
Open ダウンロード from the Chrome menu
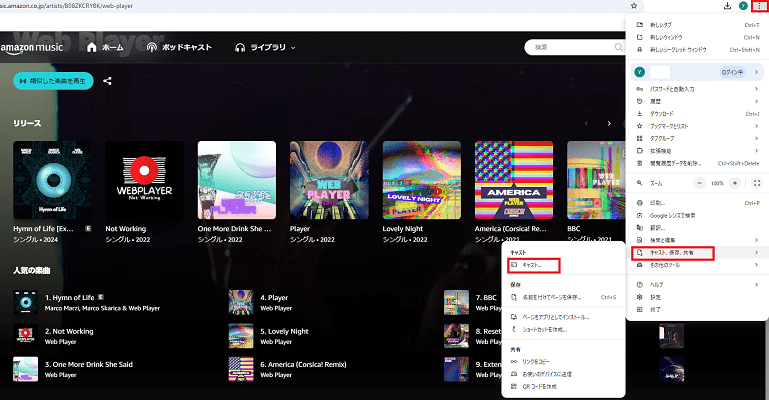[697, 114]
